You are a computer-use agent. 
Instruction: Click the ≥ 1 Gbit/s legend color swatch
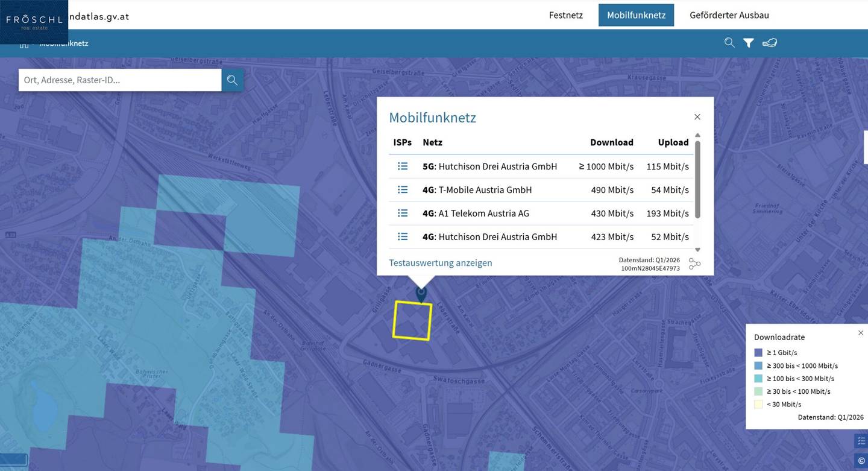[758, 353]
